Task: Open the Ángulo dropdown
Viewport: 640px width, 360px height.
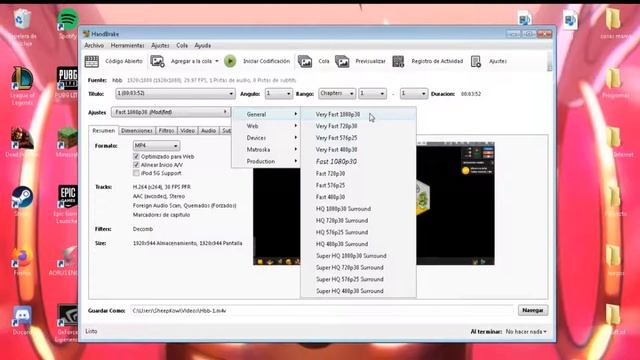Action: pyautogui.click(x=279, y=93)
